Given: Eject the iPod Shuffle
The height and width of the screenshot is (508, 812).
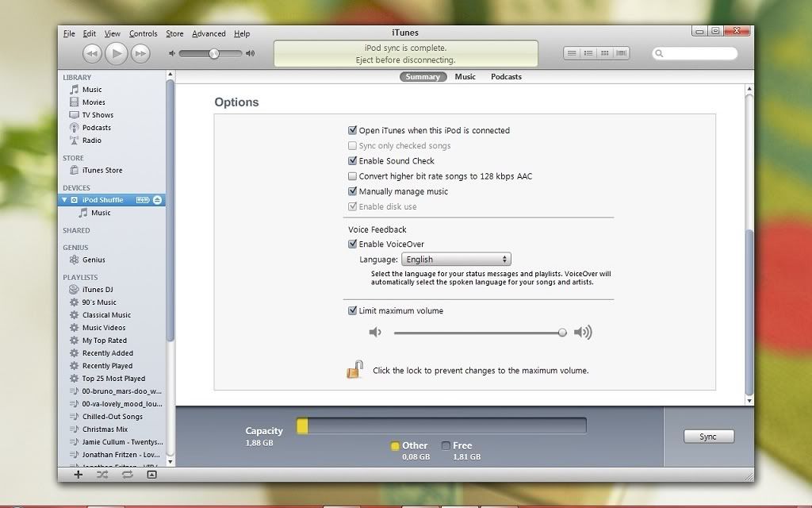Looking at the screenshot, I should pos(158,200).
